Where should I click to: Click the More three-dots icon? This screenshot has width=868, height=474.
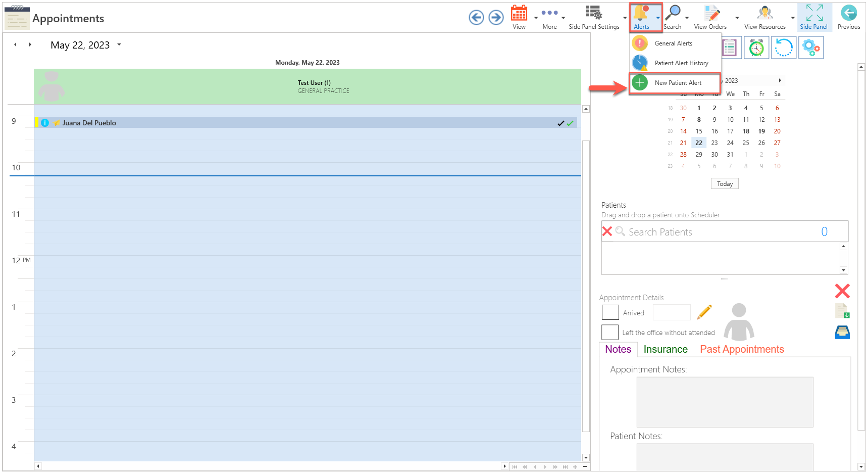[549, 13]
